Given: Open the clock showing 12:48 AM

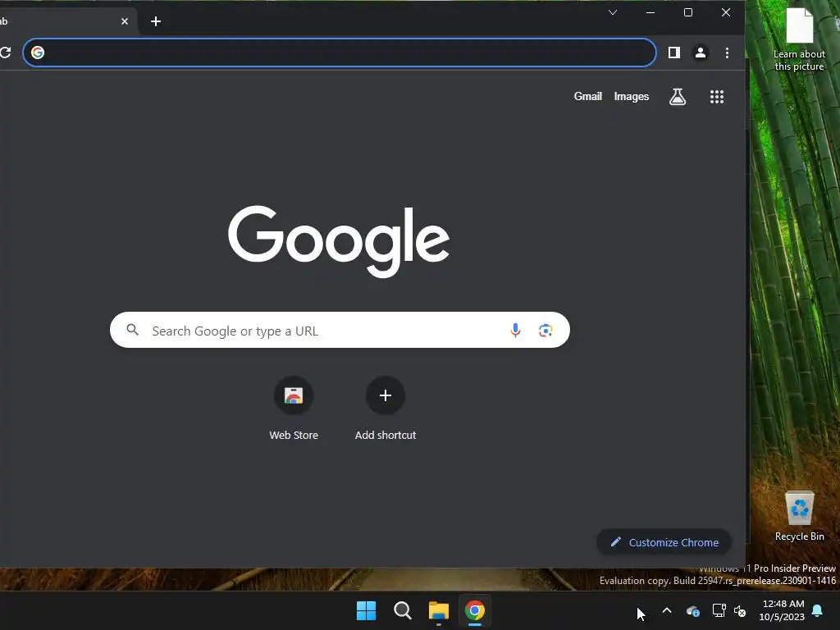Looking at the screenshot, I should pos(782,610).
